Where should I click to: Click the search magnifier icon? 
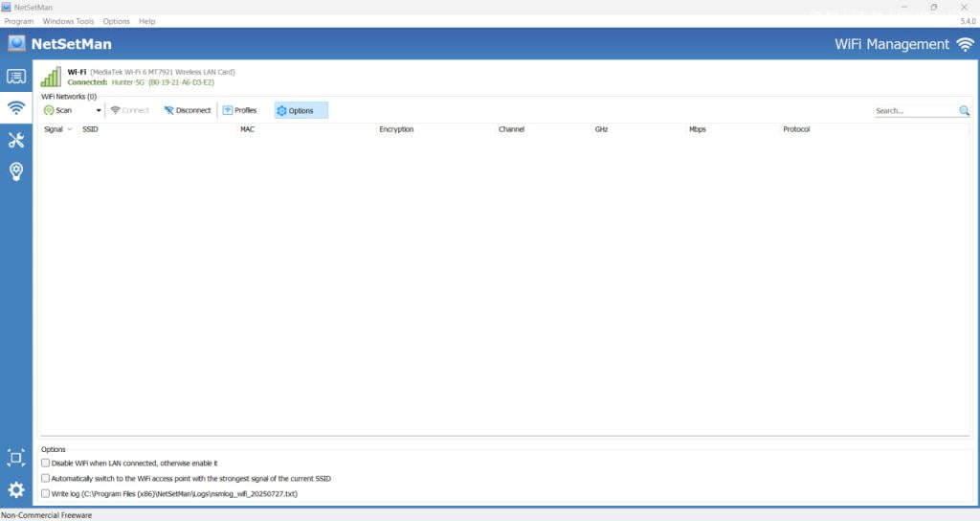[965, 111]
